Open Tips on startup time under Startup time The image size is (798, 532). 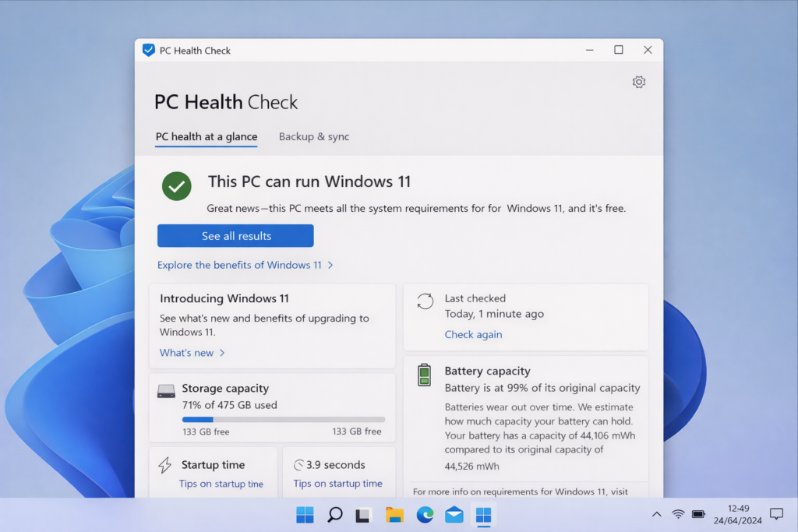point(213,483)
